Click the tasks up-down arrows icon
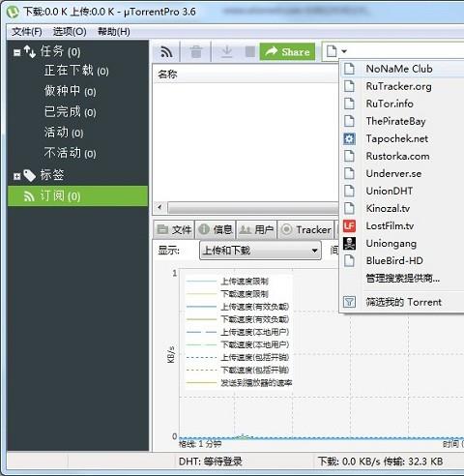 pos(30,51)
